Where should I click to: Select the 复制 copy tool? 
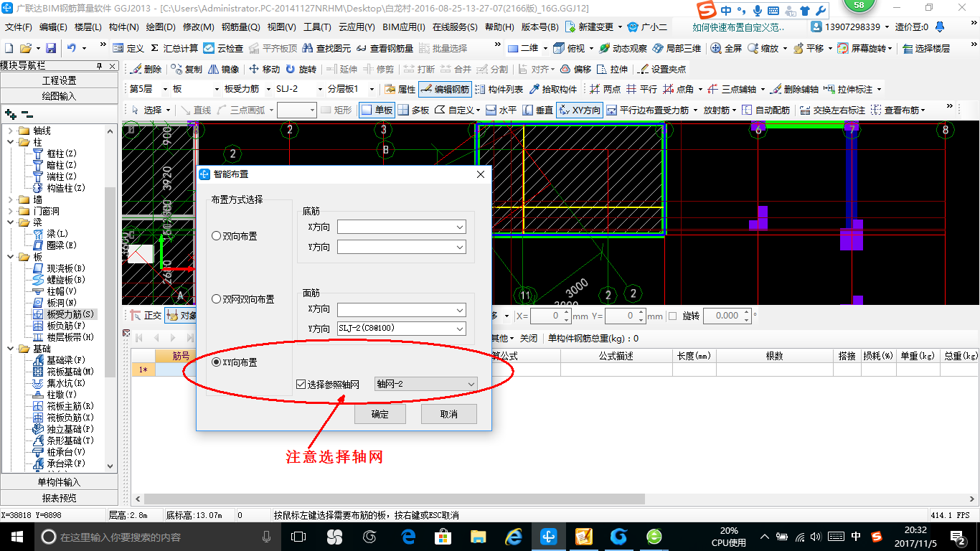click(x=187, y=69)
